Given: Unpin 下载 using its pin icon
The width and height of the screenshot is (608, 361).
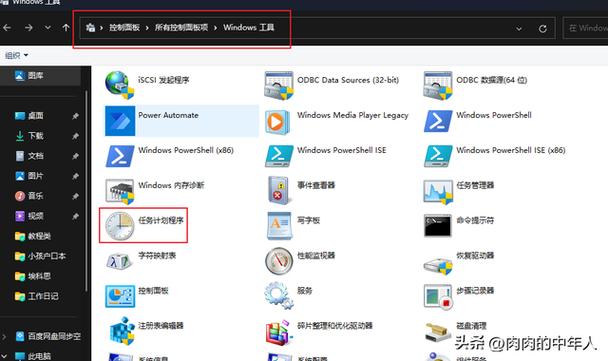Looking at the screenshot, I should (x=75, y=136).
